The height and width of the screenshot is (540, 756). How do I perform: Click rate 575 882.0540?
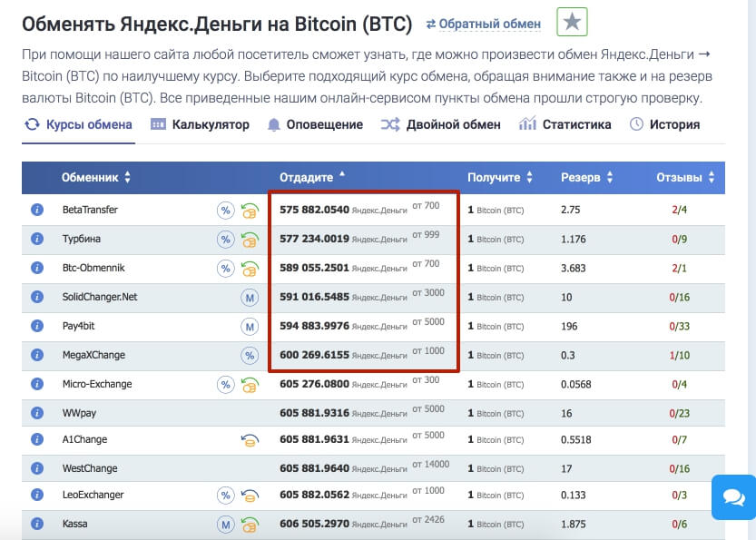[314, 210]
